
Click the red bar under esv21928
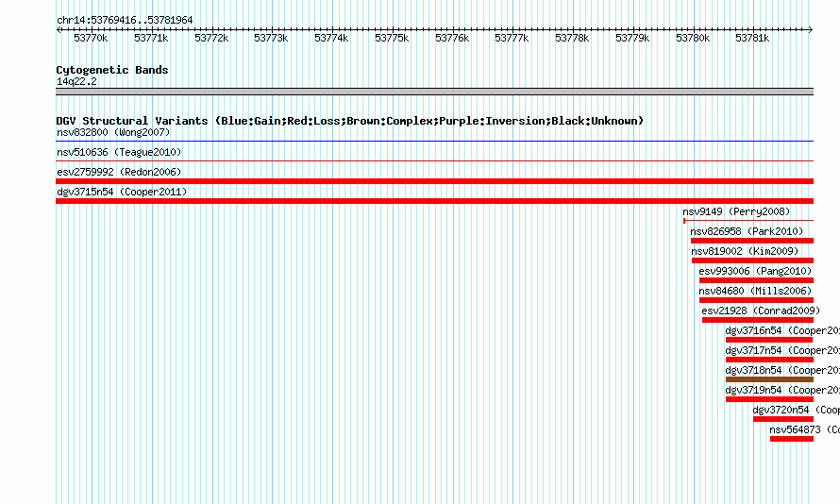tap(758, 320)
